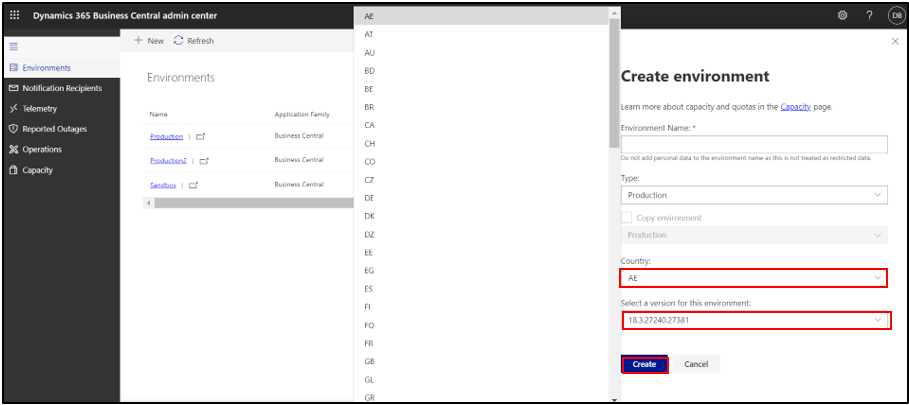Click the Name column header
The width and height of the screenshot is (909, 405).
tap(158, 115)
